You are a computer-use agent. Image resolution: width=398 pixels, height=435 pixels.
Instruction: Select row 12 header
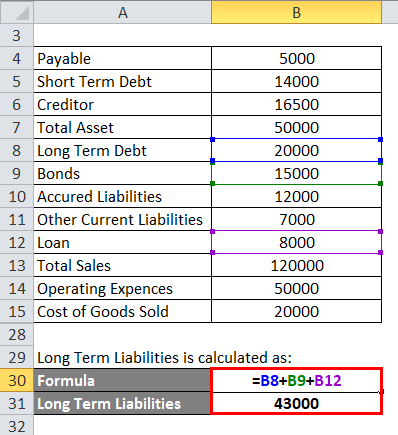[x=17, y=242]
